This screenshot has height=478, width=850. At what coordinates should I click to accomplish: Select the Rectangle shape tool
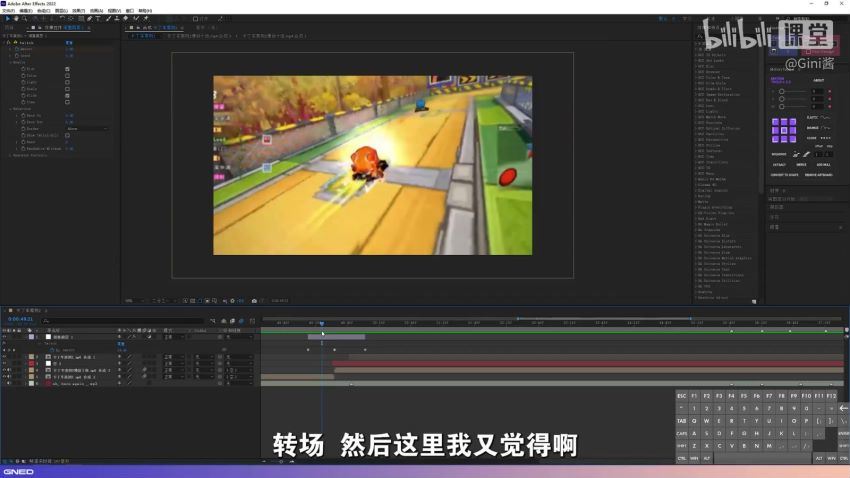coord(80,18)
